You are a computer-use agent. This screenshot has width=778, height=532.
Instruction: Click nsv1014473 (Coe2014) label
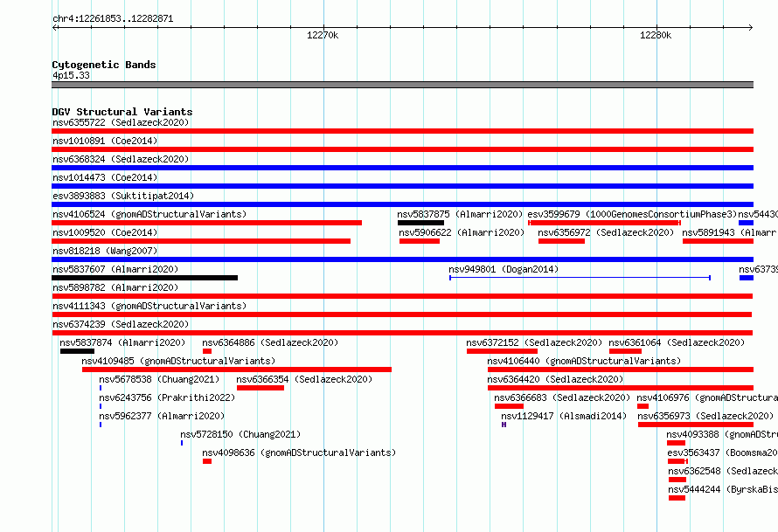click(x=105, y=177)
